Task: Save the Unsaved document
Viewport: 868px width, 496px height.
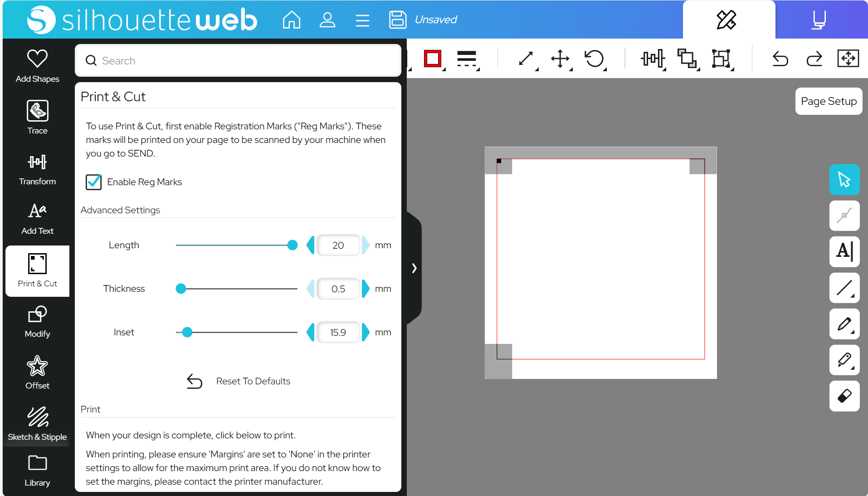Action: 398,20
